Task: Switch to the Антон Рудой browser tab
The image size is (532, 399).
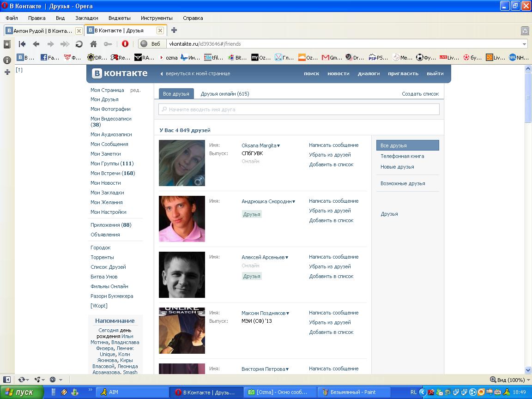Action: tap(44, 30)
